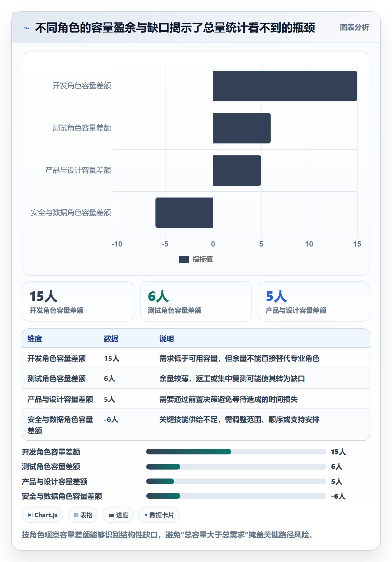Screen dimensions: 392x562
Task: Click the progress bar in the 产品与设计容量差额 row
Action: pos(236,481)
